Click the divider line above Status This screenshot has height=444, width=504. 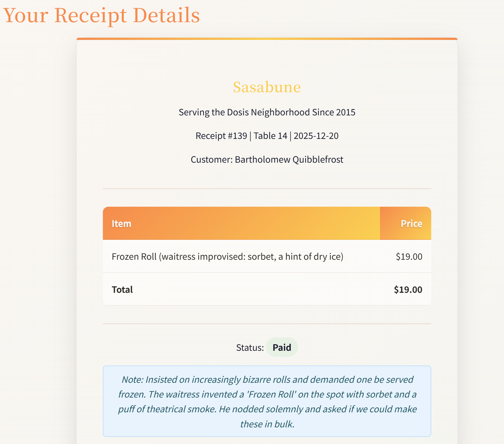[x=267, y=324]
